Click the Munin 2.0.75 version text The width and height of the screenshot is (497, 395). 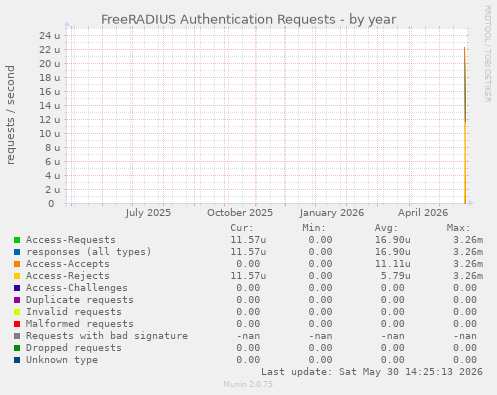[x=248, y=384]
